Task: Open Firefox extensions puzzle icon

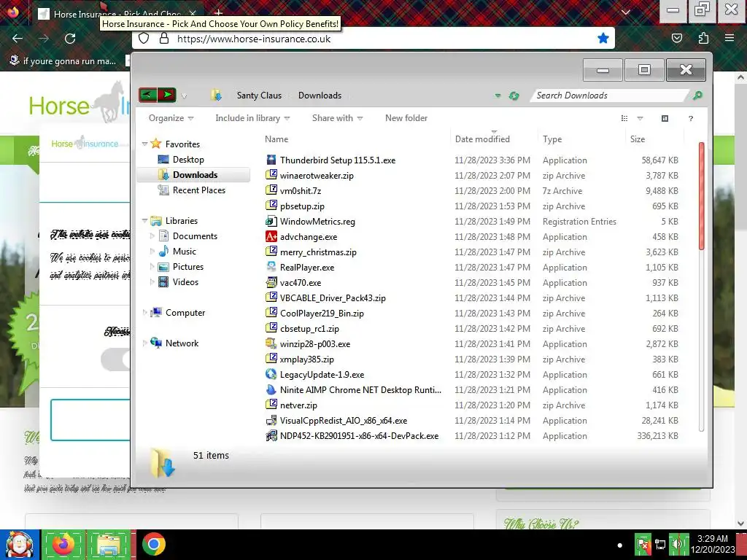Action: [703, 38]
